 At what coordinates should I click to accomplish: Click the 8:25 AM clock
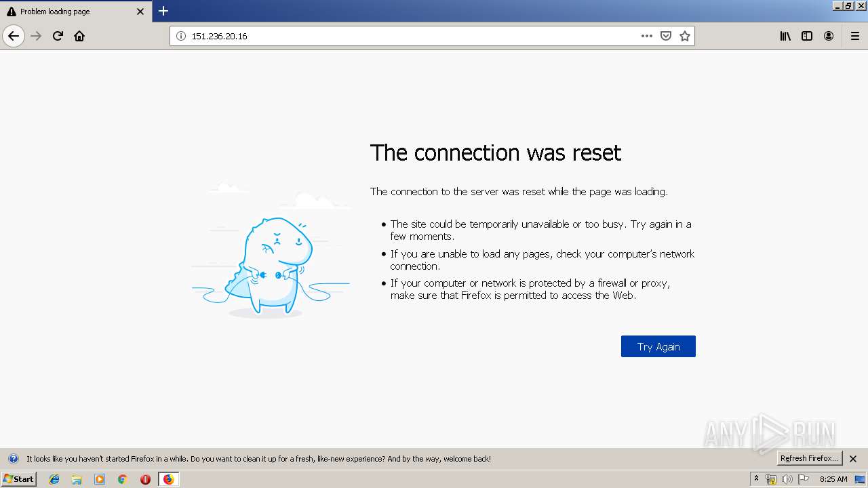click(833, 479)
